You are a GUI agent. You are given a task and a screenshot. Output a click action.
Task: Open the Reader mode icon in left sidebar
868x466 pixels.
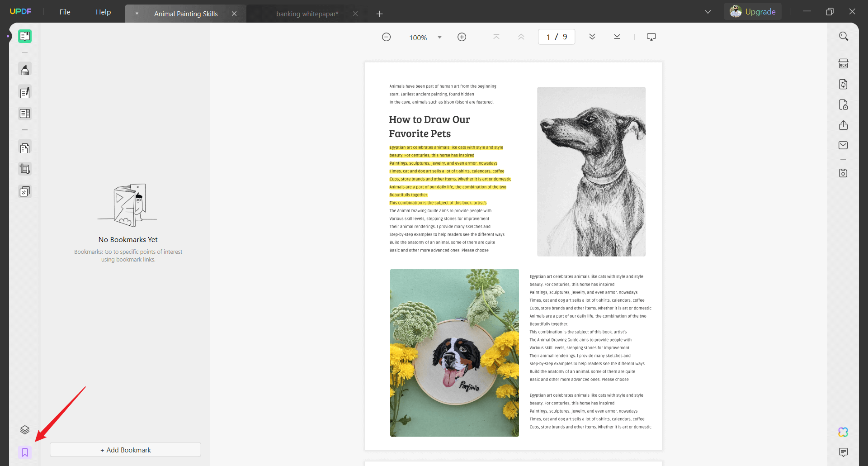[25, 36]
